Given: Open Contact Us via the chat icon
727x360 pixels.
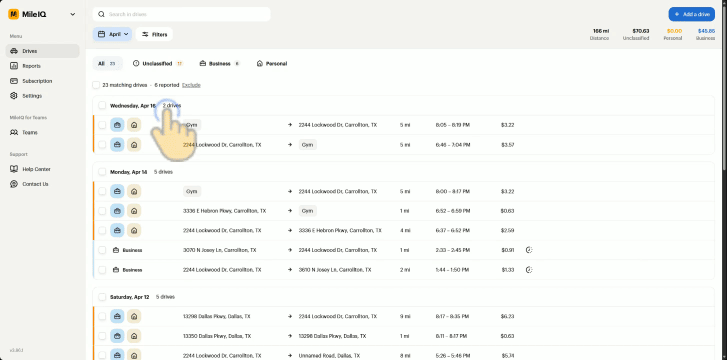Looking at the screenshot, I should click(14, 184).
